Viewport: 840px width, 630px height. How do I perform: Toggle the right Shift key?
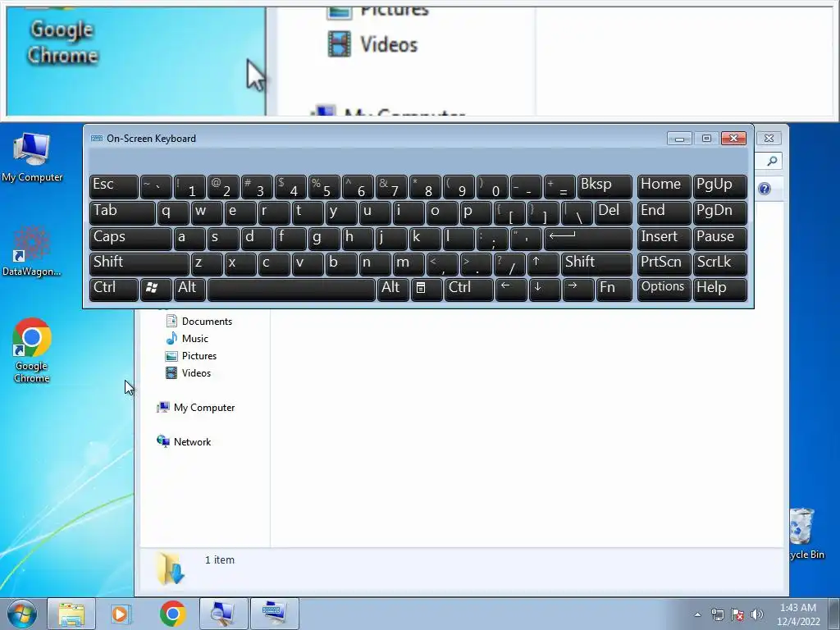coord(596,263)
